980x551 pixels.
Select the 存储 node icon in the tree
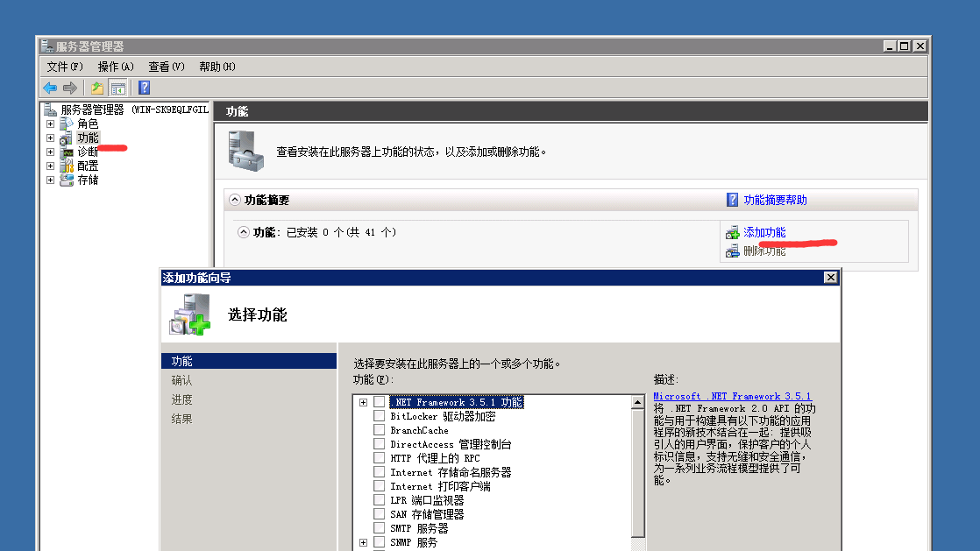[67, 180]
